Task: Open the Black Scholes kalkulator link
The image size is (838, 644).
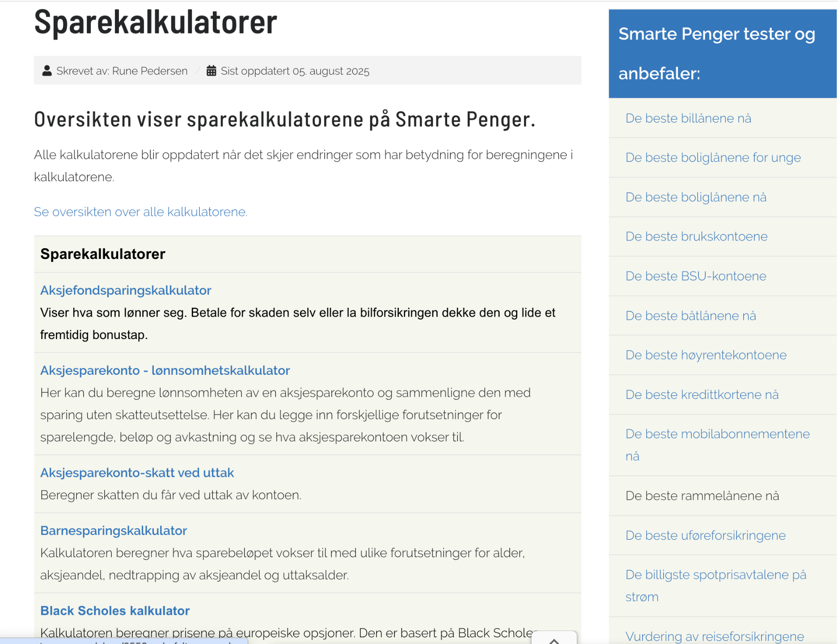Action: (x=115, y=610)
